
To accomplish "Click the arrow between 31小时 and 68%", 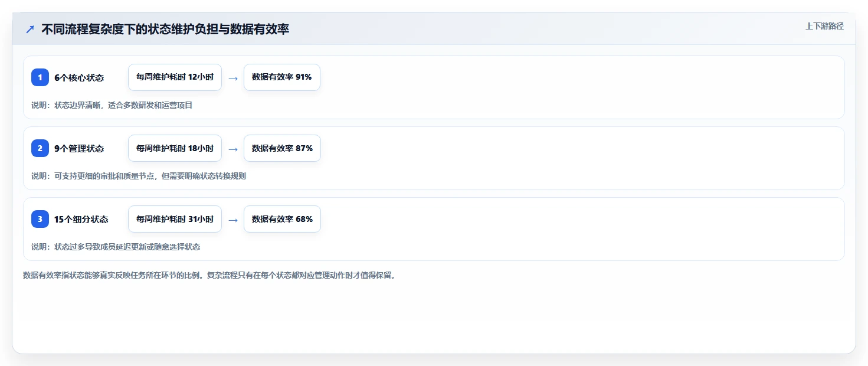I will pyautogui.click(x=233, y=220).
